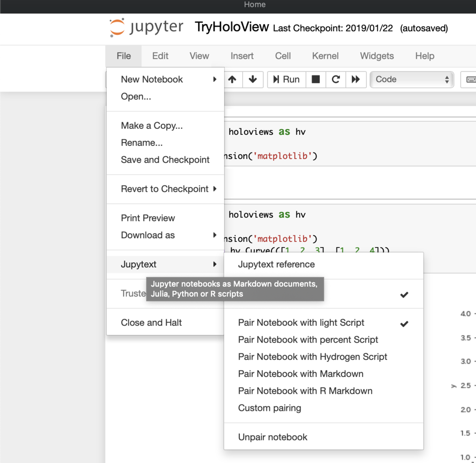The width and height of the screenshot is (476, 463).
Task: Open the Widgets menu
Action: tap(377, 56)
